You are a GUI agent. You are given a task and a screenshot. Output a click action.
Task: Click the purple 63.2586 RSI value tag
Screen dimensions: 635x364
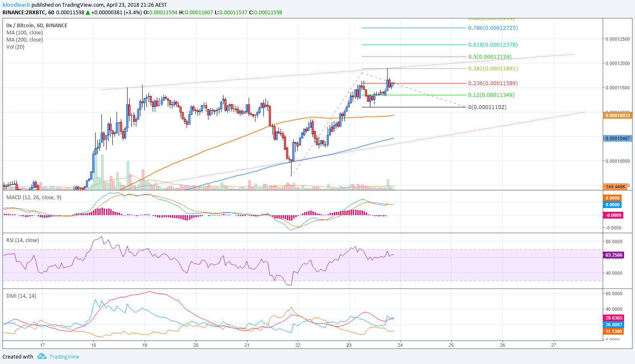(614, 255)
